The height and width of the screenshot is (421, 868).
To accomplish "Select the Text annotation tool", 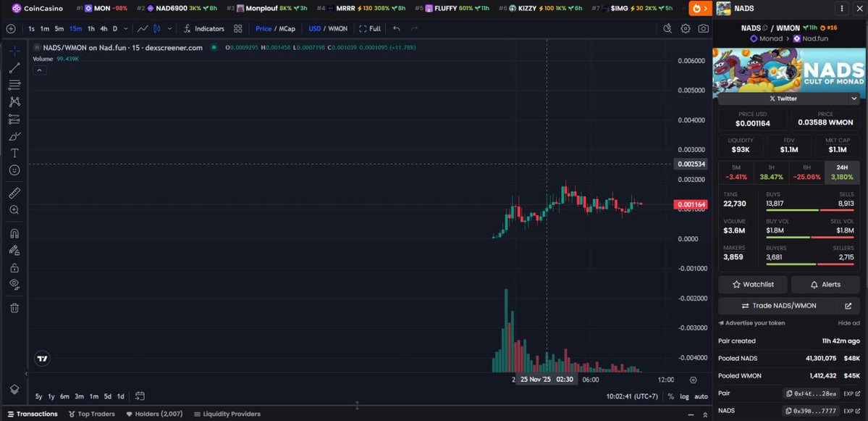I will pyautogui.click(x=15, y=153).
